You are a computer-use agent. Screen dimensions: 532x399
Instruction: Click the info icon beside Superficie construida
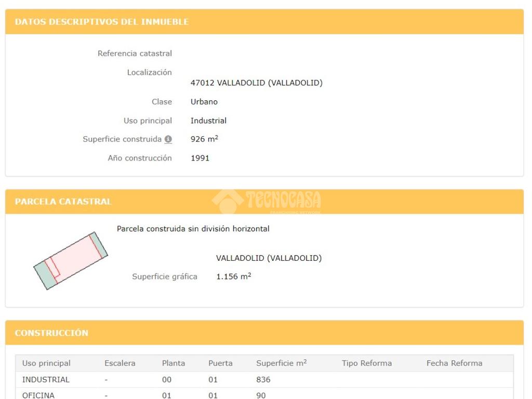coord(168,139)
